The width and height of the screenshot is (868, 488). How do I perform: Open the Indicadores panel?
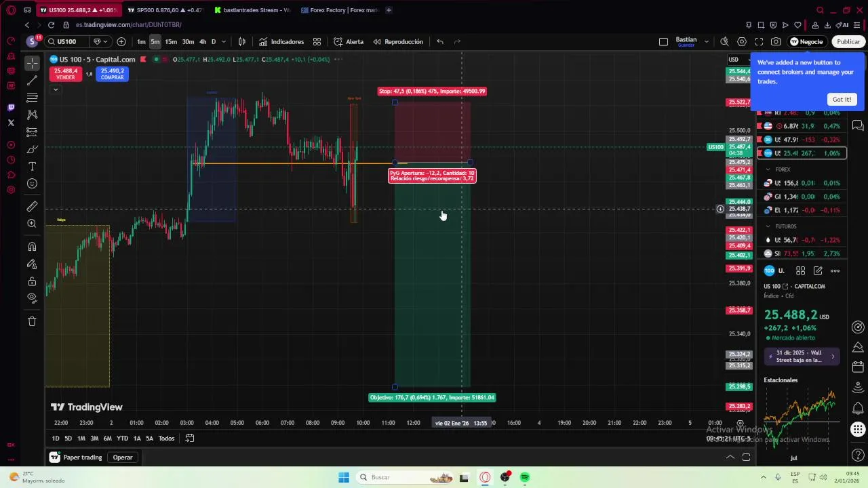coord(281,41)
